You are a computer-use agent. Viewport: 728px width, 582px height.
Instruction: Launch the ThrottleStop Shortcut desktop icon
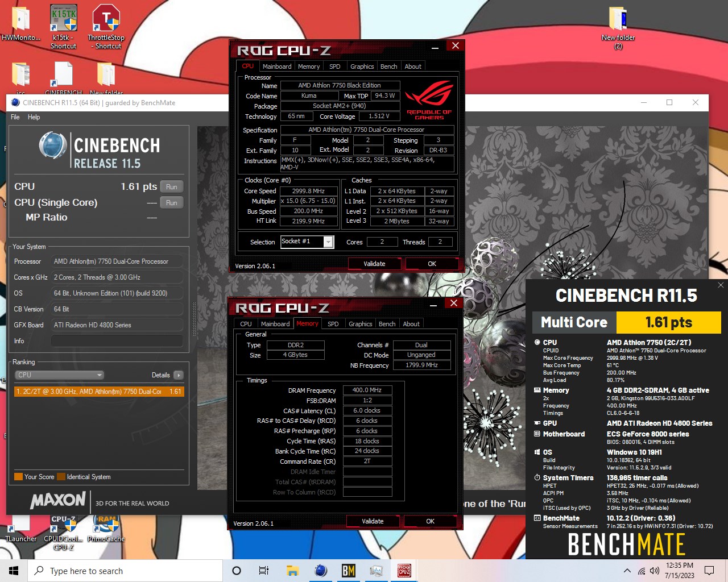click(x=106, y=26)
